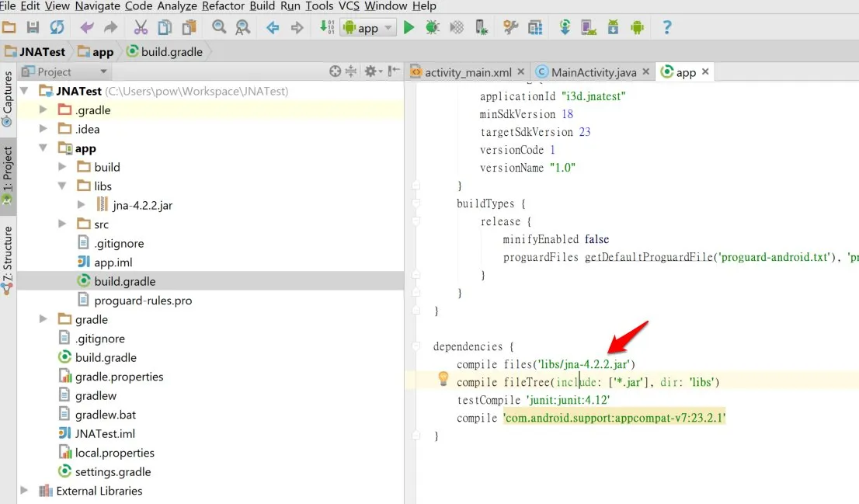Cut selection with the scissors icon
The image size is (859, 504).
tap(141, 27)
